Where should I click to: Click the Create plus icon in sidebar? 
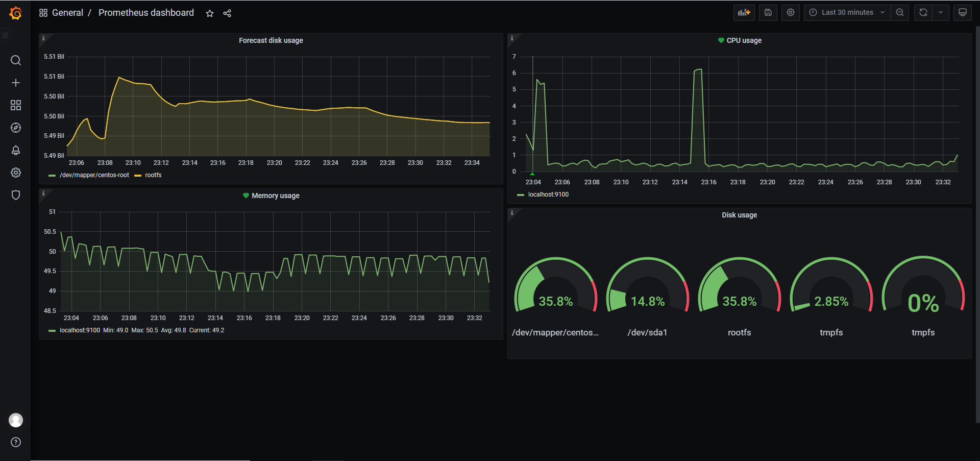point(16,83)
